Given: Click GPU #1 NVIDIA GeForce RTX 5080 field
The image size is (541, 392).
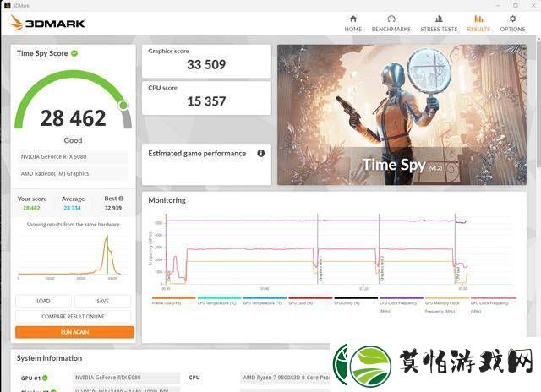Looking at the screenshot, I should coord(126,378).
